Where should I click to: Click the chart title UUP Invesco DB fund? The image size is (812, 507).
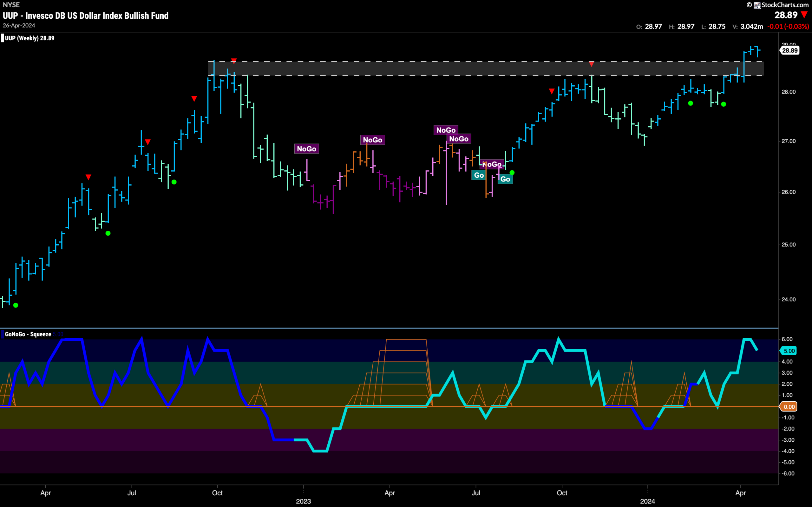click(x=85, y=16)
